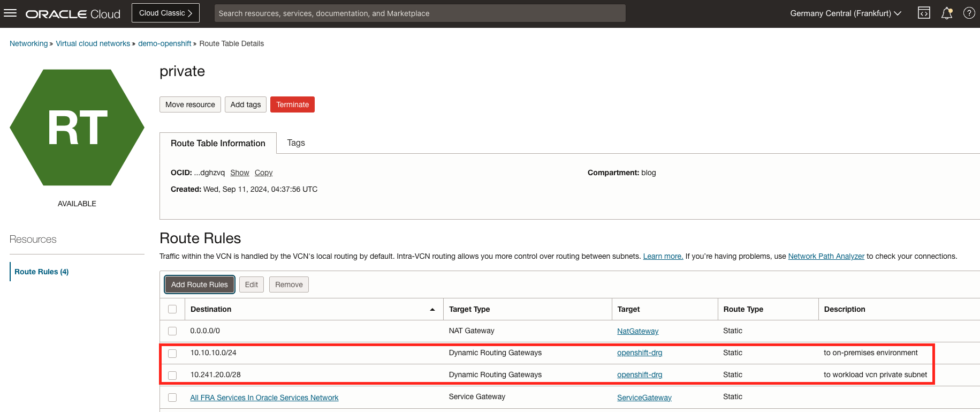Expand the Germany Central (Frankfurt) region dropdown
Viewport: 980px width, 412px height.
[846, 13]
